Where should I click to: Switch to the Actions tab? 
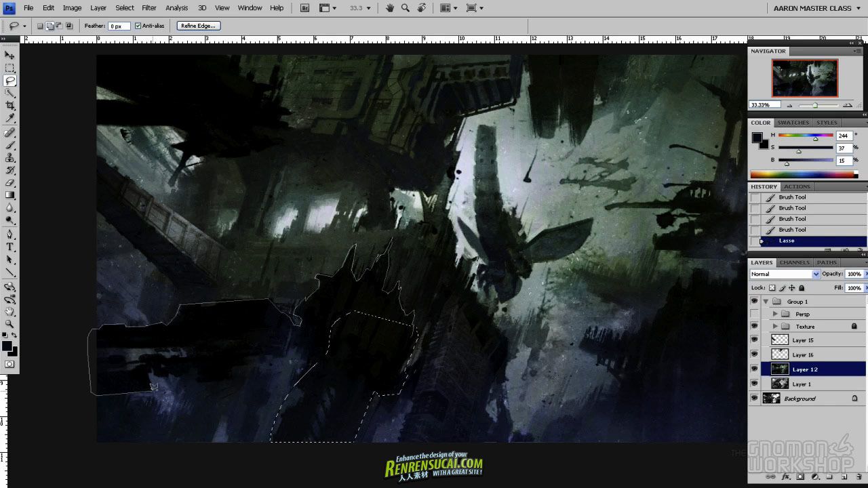[x=797, y=186]
